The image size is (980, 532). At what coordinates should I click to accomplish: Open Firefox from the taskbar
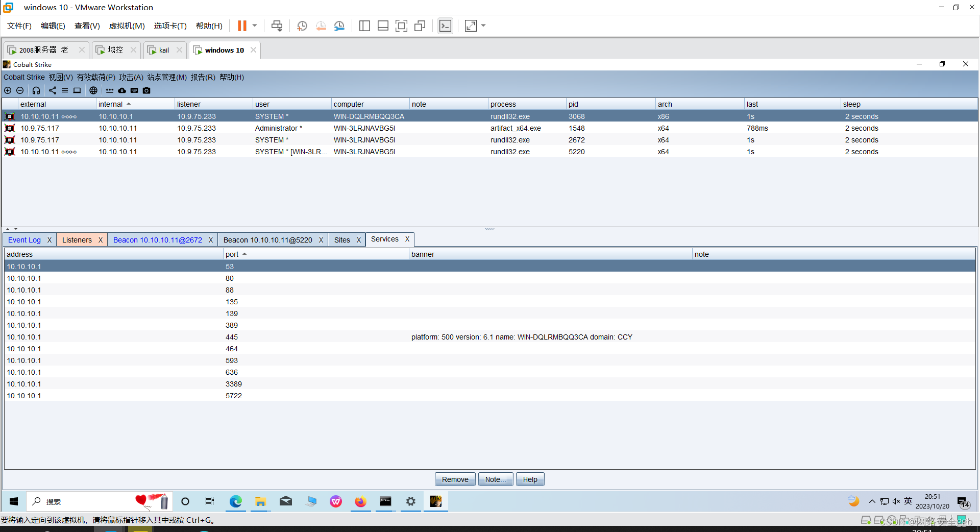click(360, 501)
